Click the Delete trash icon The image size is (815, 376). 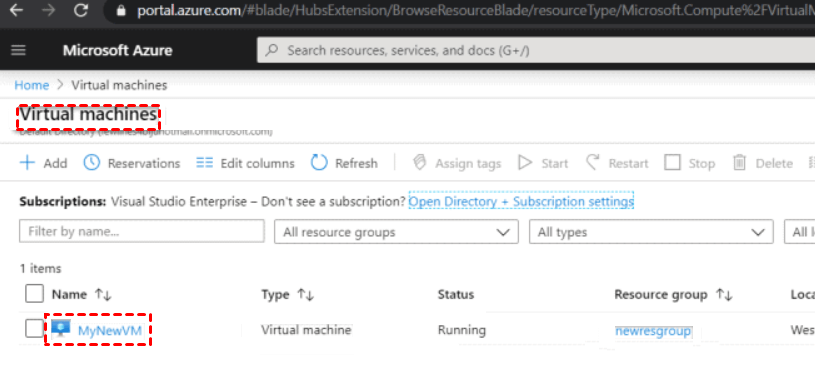(x=739, y=163)
